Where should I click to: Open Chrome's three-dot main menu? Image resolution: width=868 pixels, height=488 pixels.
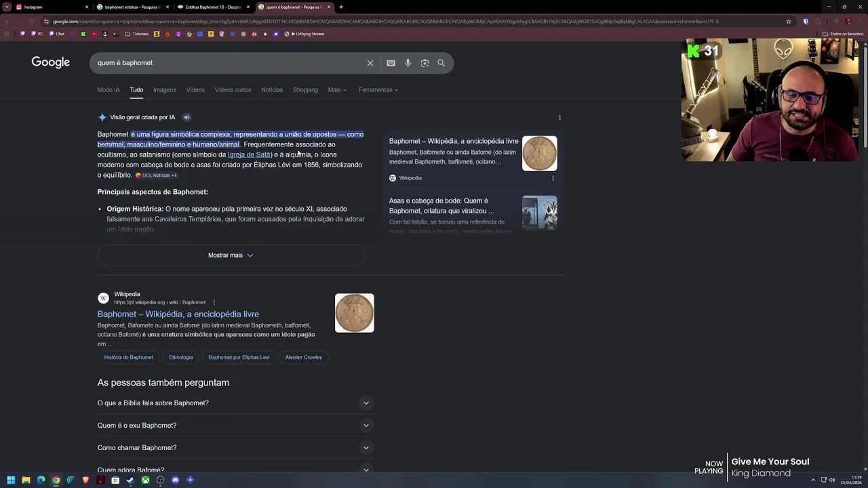(860, 21)
